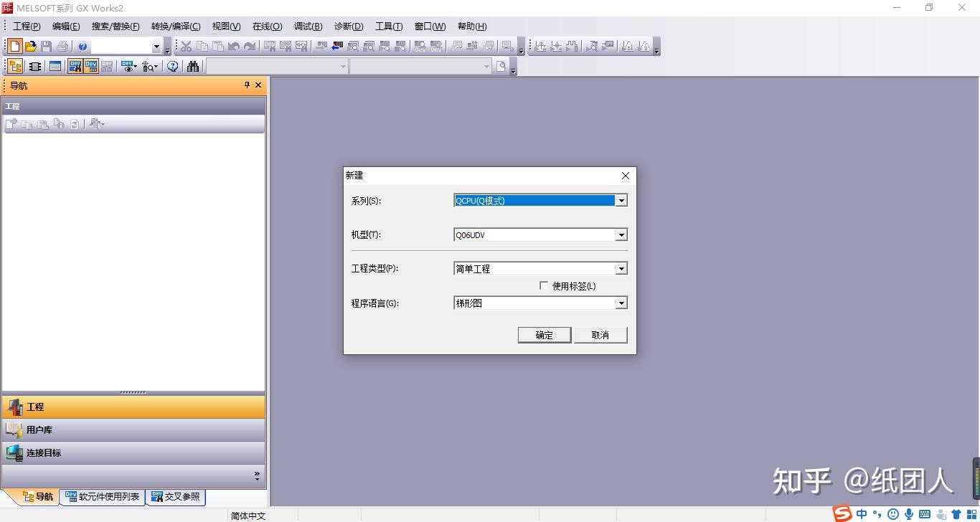Open the 工具(T) menu

click(x=389, y=26)
